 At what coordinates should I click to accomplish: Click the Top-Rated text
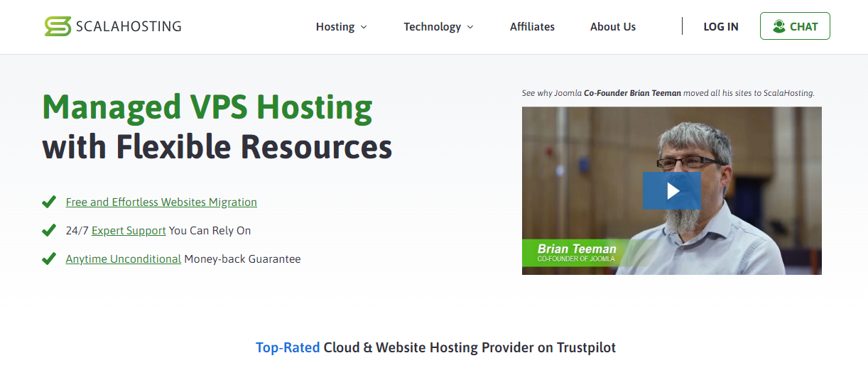tap(288, 347)
